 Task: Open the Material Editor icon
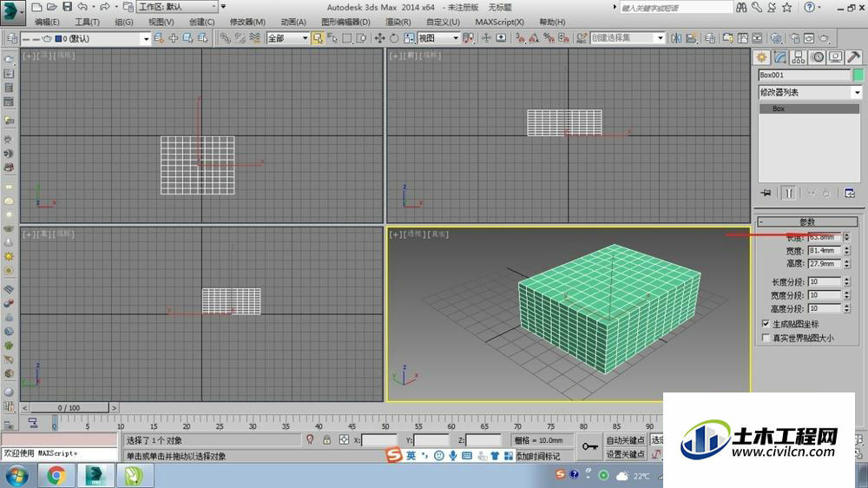[776, 38]
